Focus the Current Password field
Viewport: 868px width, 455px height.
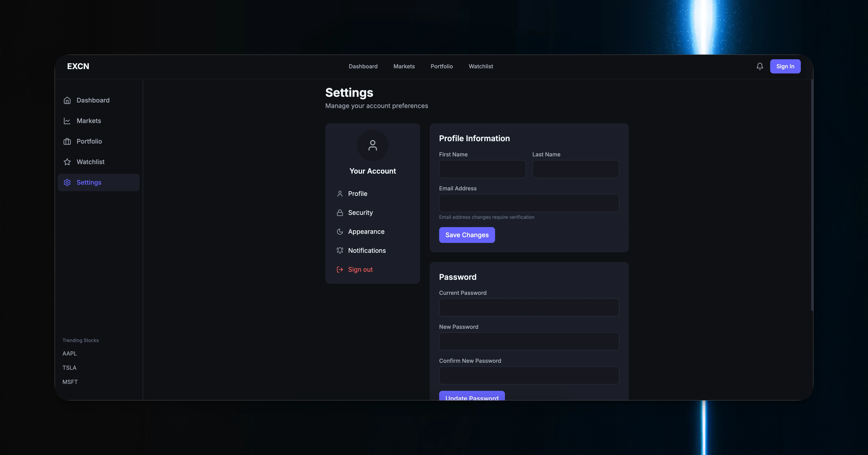coord(529,307)
